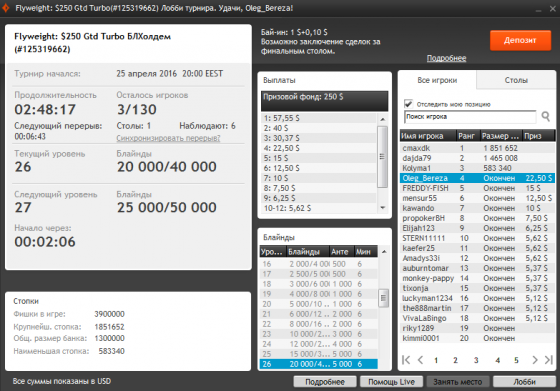Sort by Размер column header
This screenshot has width=560, height=391.
click(x=501, y=136)
